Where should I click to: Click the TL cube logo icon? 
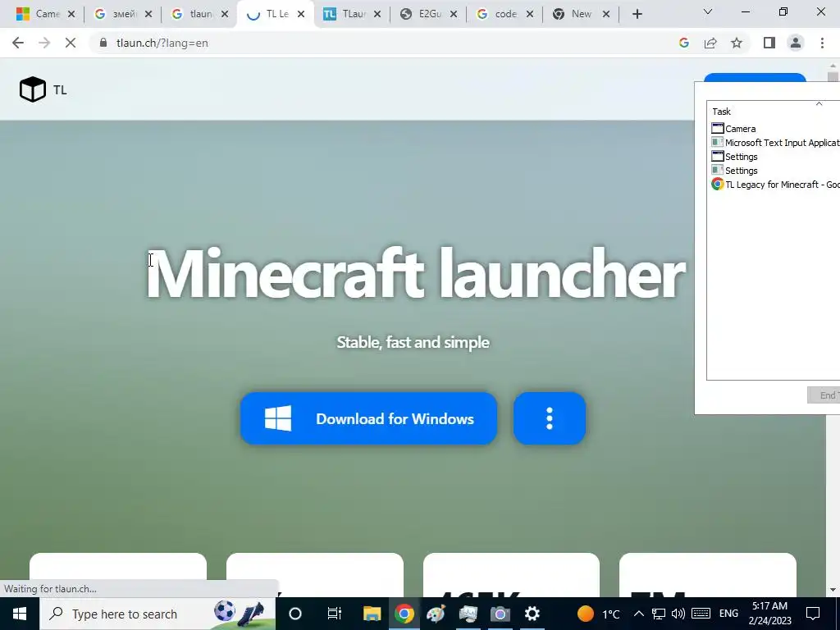tap(33, 89)
